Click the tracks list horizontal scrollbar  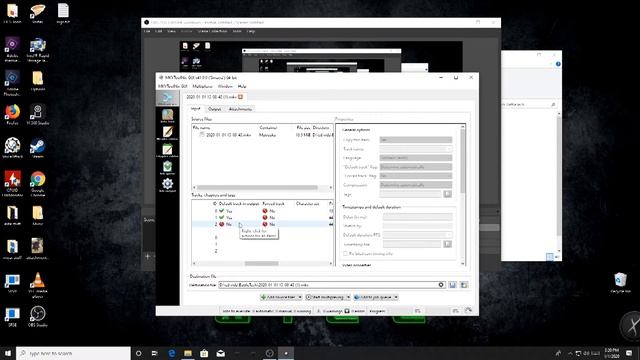262,264
